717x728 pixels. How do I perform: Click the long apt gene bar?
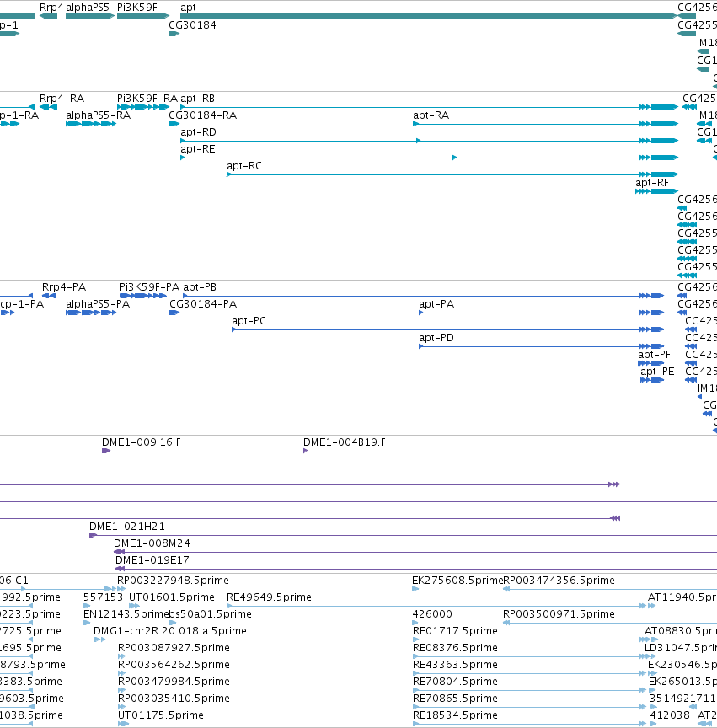(x=429, y=16)
